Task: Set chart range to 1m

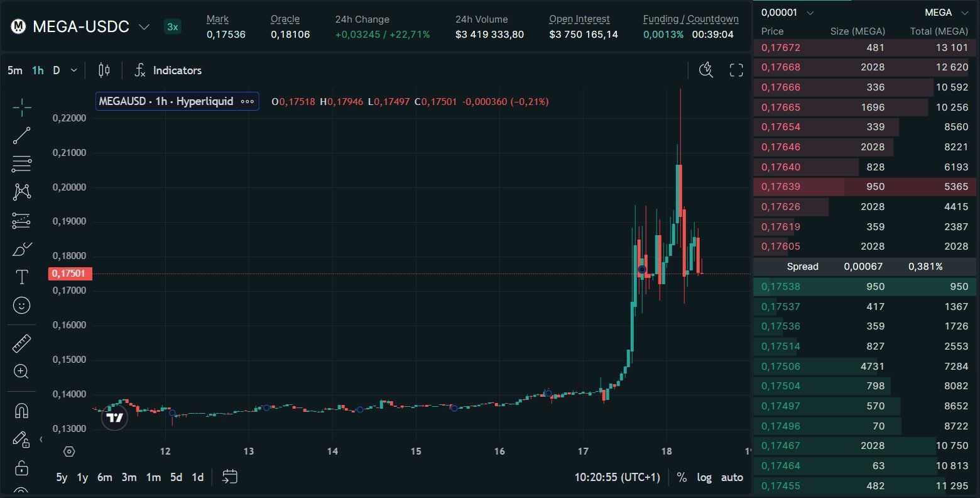Action: [x=153, y=477]
